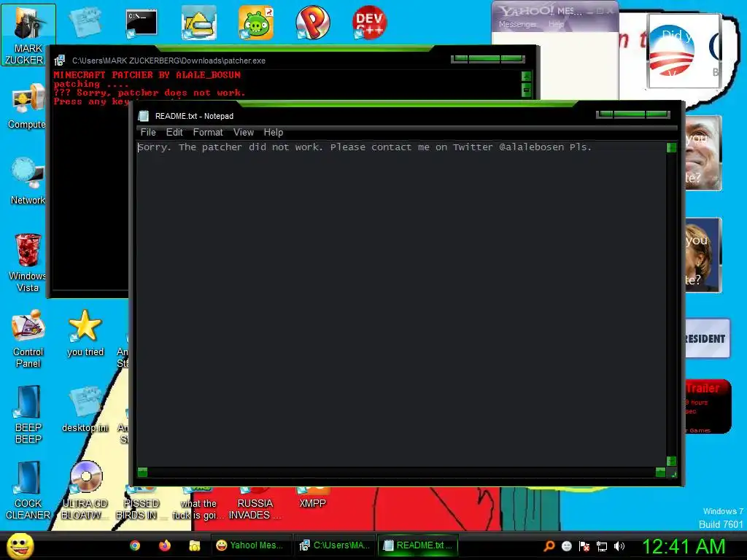The width and height of the screenshot is (747, 560).
Task: Click Notepad horizontal scrollbar left arrow
Action: [142, 472]
